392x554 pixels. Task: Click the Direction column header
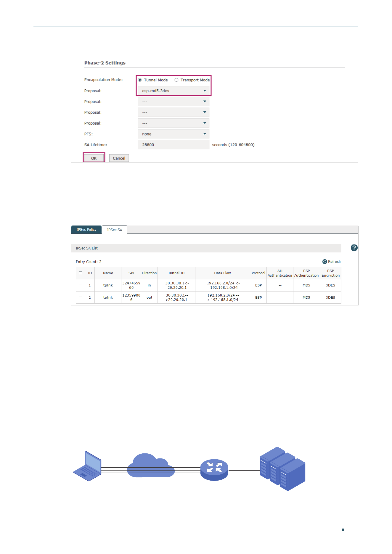149,273
